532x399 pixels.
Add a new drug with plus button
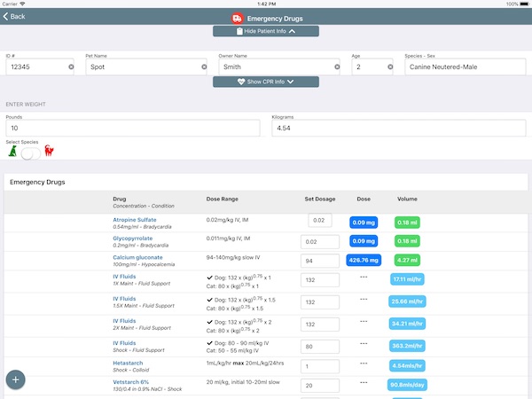pyautogui.click(x=16, y=379)
